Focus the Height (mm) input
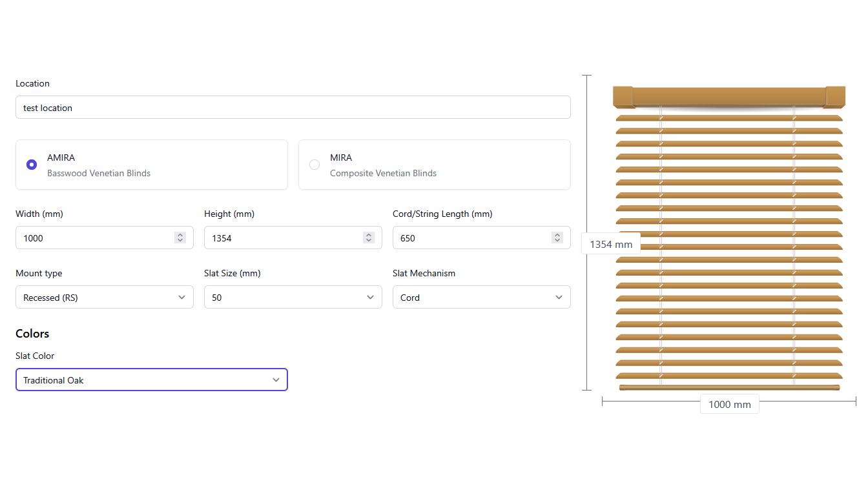 [x=293, y=238]
